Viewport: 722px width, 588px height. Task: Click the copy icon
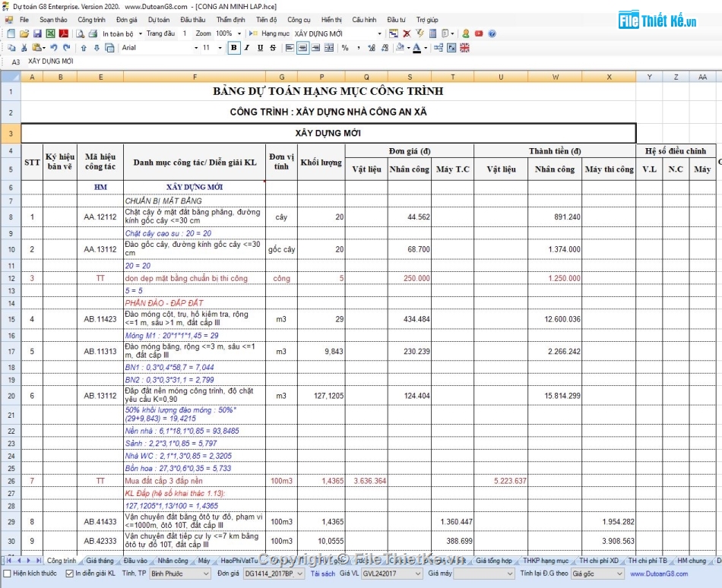(x=11, y=48)
